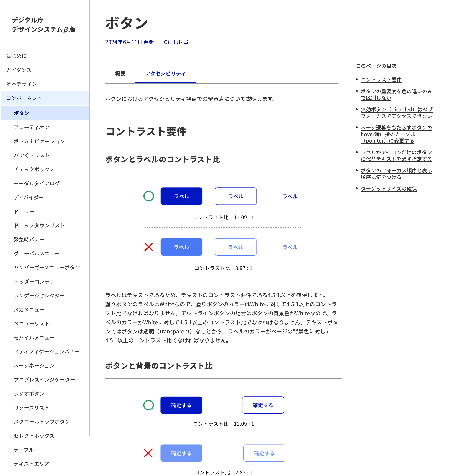Open the 2024年6月11日更新 link
Image resolution: width=451 pixels, height=476 pixels.
129,42
